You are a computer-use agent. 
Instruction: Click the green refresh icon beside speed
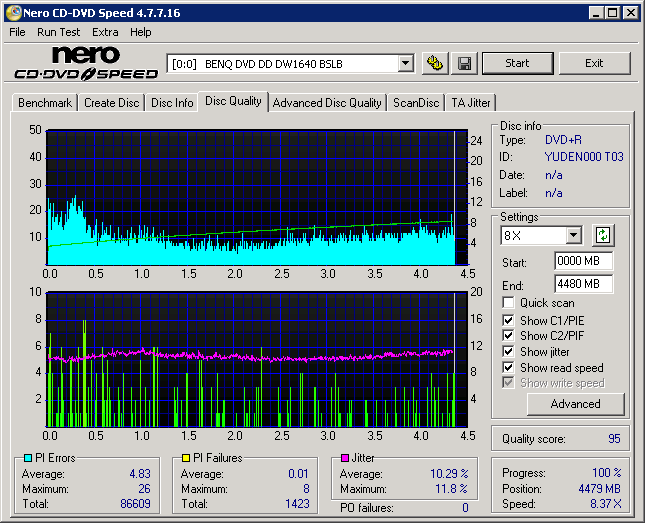point(603,236)
